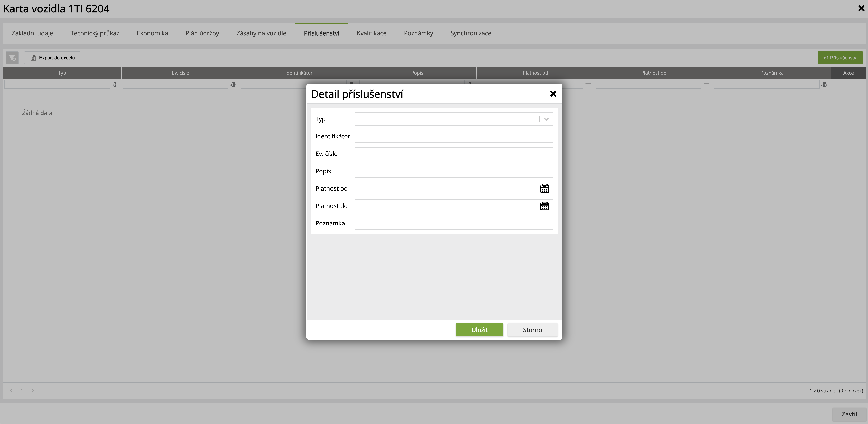
Task: Open the Platnost od calendar picker
Action: point(544,188)
